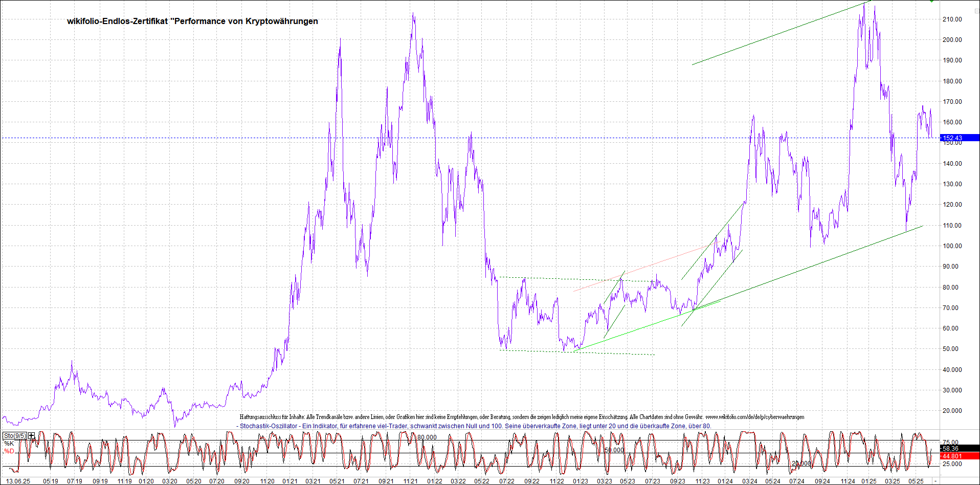
Task: Click the 13.06.25 date label
Action: click(x=18, y=481)
